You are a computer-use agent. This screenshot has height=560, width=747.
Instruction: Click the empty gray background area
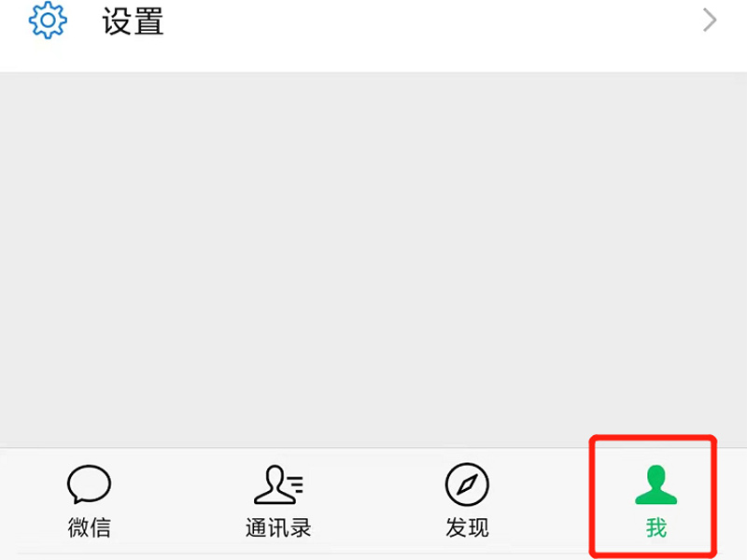(373, 259)
